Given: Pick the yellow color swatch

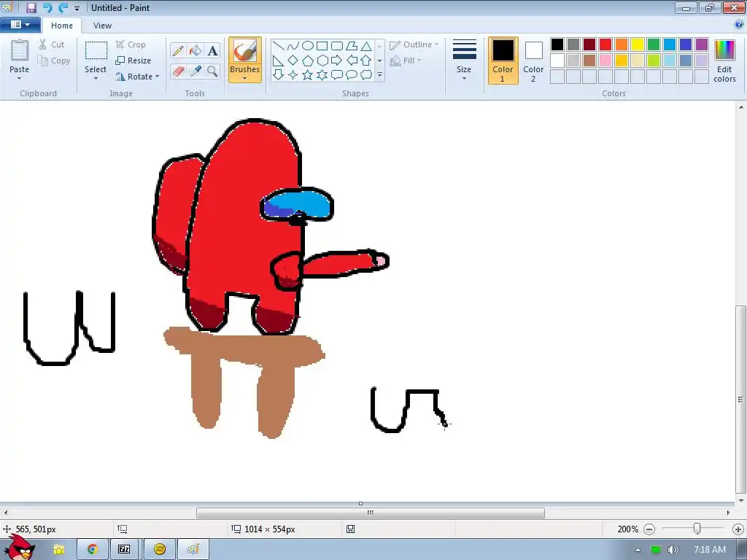Looking at the screenshot, I should pos(638,44).
